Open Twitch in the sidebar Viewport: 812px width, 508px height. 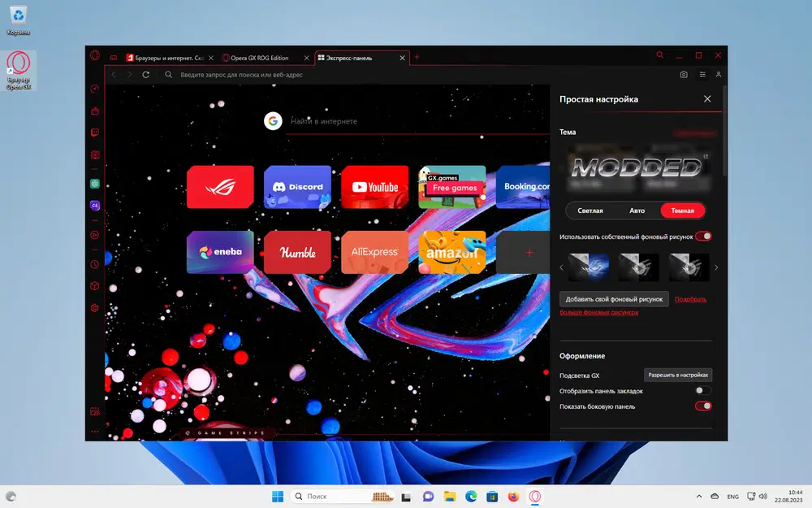tap(95, 132)
